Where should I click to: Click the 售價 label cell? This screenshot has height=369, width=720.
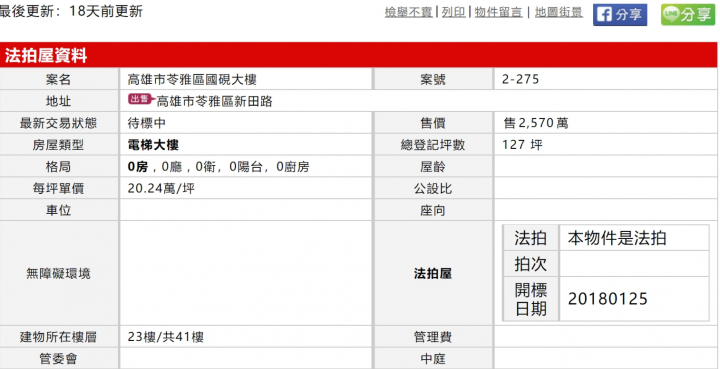click(433, 123)
